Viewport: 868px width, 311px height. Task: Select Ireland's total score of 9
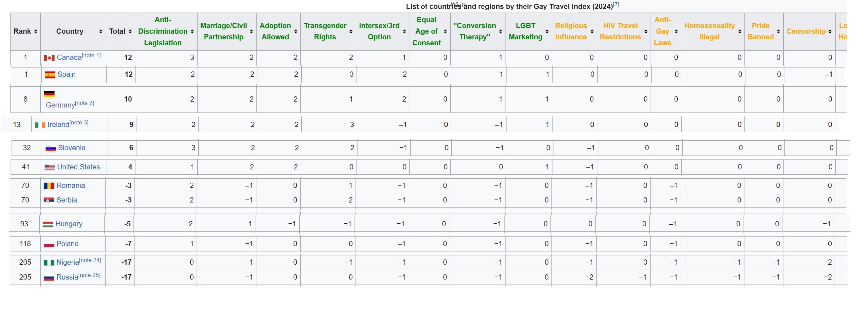tap(132, 125)
